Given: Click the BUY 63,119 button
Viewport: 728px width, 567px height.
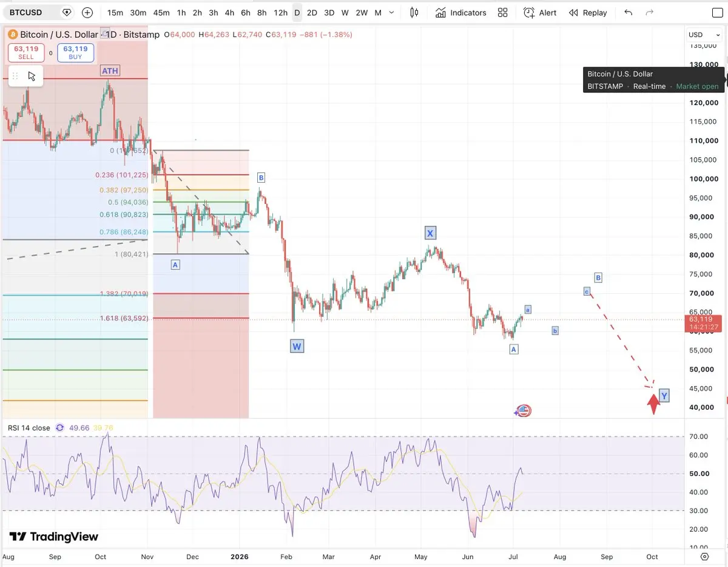Looking at the screenshot, I should click(x=76, y=53).
